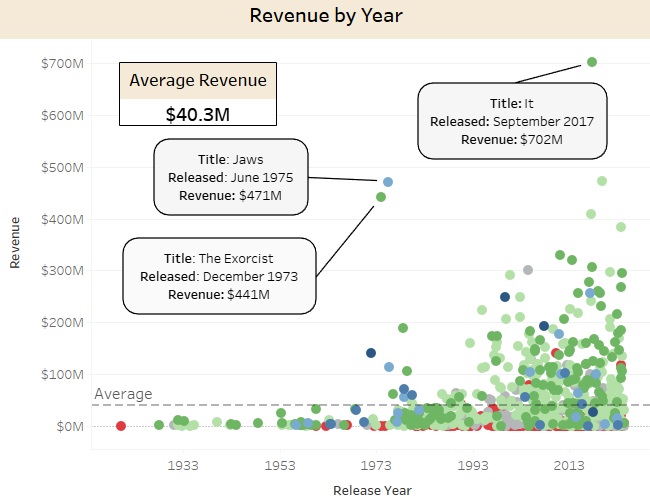Screen dimensions: 650x503
Task: Click the It annotation box
Action: pyautogui.click(x=512, y=121)
